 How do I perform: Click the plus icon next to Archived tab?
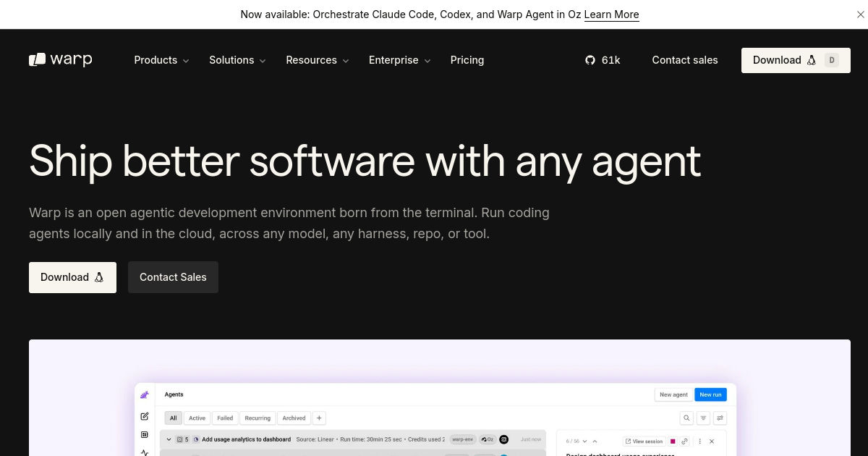pyautogui.click(x=319, y=418)
